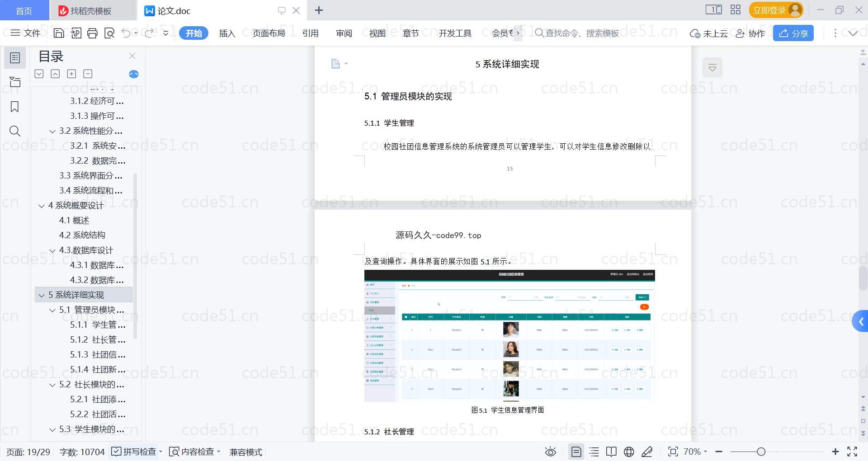Close the 目录 outline panel

point(132,56)
